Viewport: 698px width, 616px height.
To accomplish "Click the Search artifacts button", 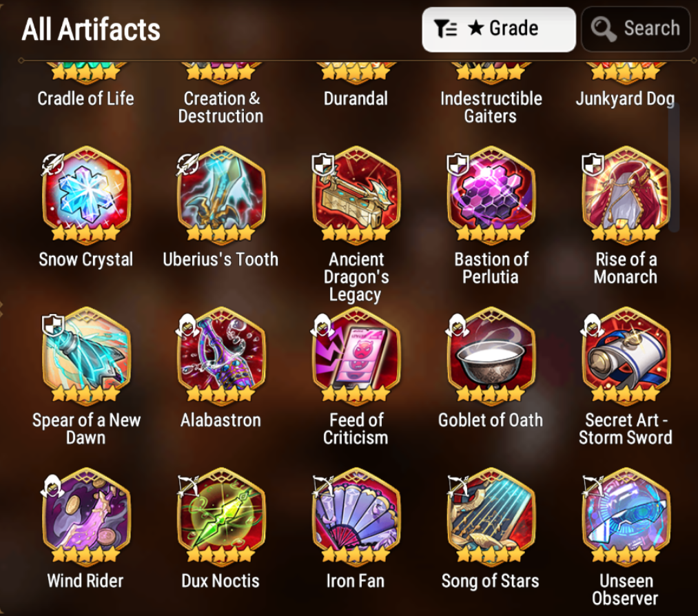I will [636, 30].
